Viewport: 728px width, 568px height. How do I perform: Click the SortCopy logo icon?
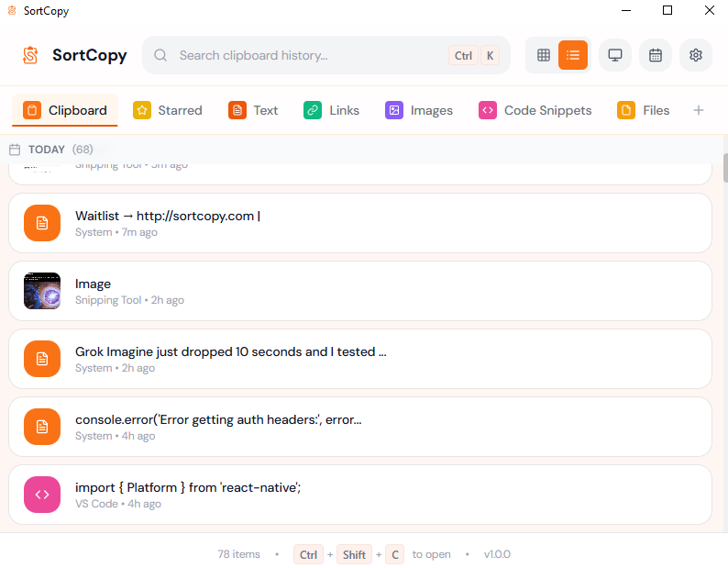31,55
